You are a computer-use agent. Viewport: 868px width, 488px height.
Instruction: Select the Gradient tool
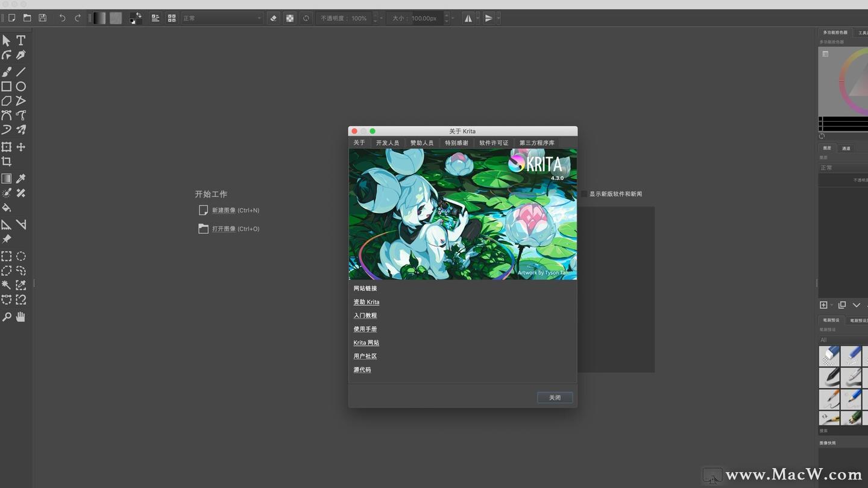7,178
